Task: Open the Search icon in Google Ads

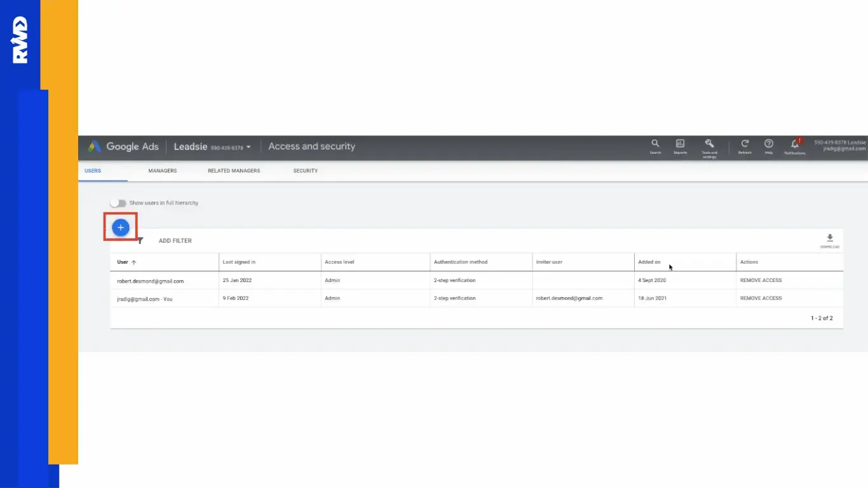Action: 655,145
